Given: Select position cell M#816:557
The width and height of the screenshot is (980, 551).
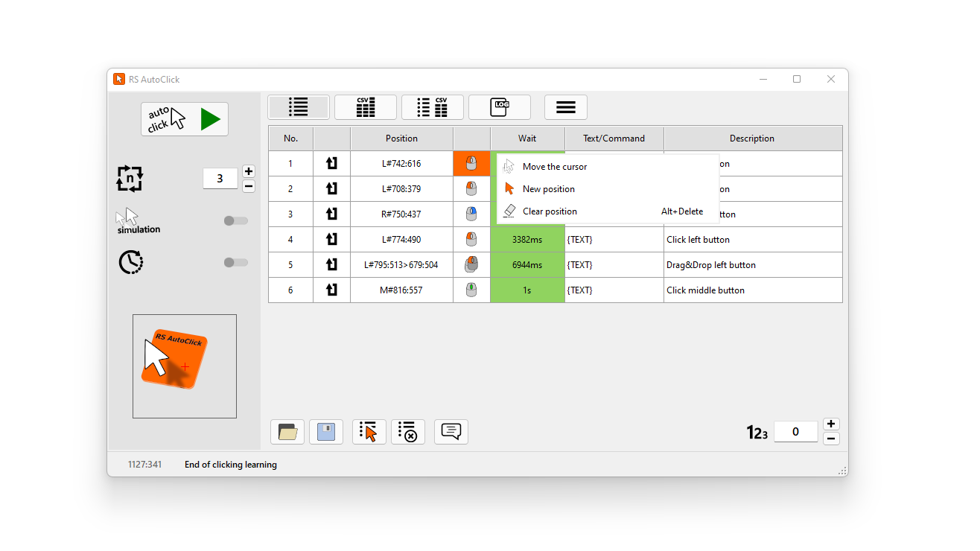Looking at the screenshot, I should [x=401, y=290].
